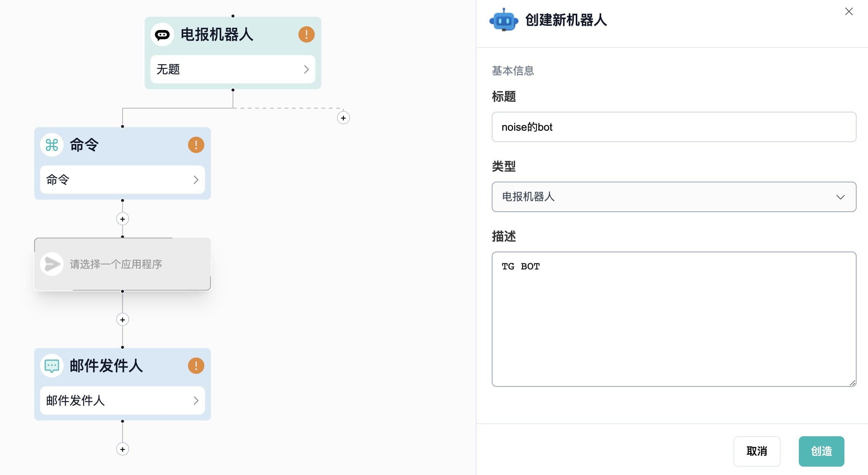Click the mail sender message icon
868x475 pixels.
[x=52, y=366]
